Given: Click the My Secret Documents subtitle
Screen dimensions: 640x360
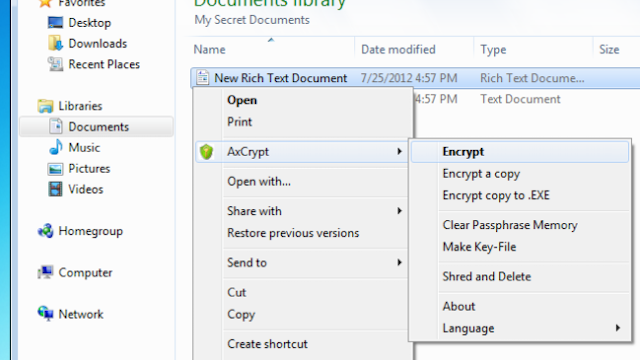Looking at the screenshot, I should point(252,20).
